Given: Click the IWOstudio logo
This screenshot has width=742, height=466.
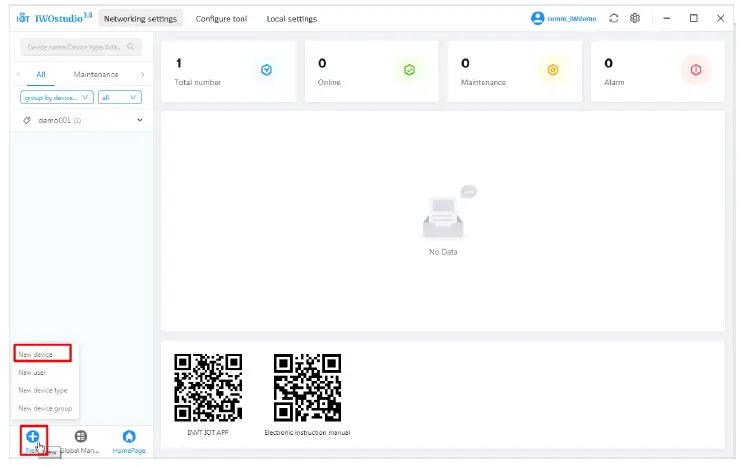Looking at the screenshot, I should pyautogui.click(x=55, y=18).
